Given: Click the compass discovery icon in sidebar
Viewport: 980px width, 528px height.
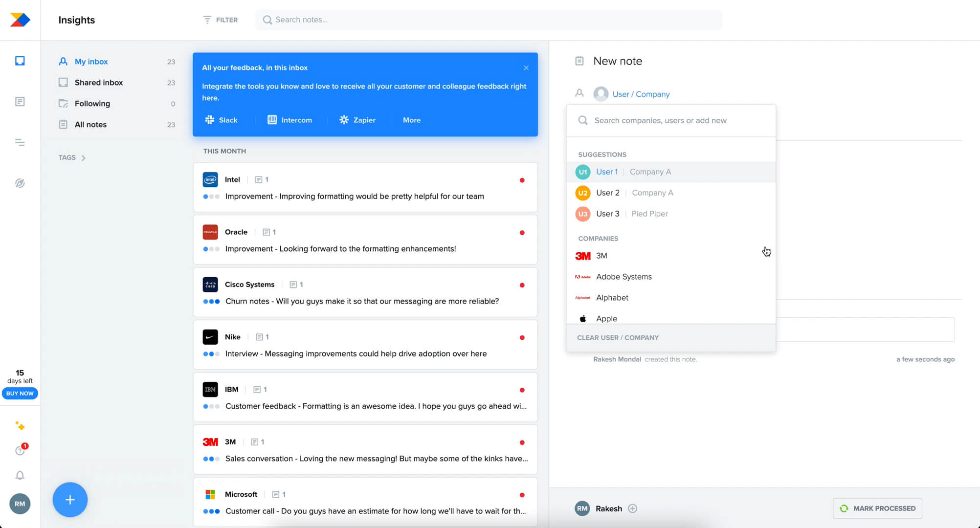Looking at the screenshot, I should tap(20, 183).
